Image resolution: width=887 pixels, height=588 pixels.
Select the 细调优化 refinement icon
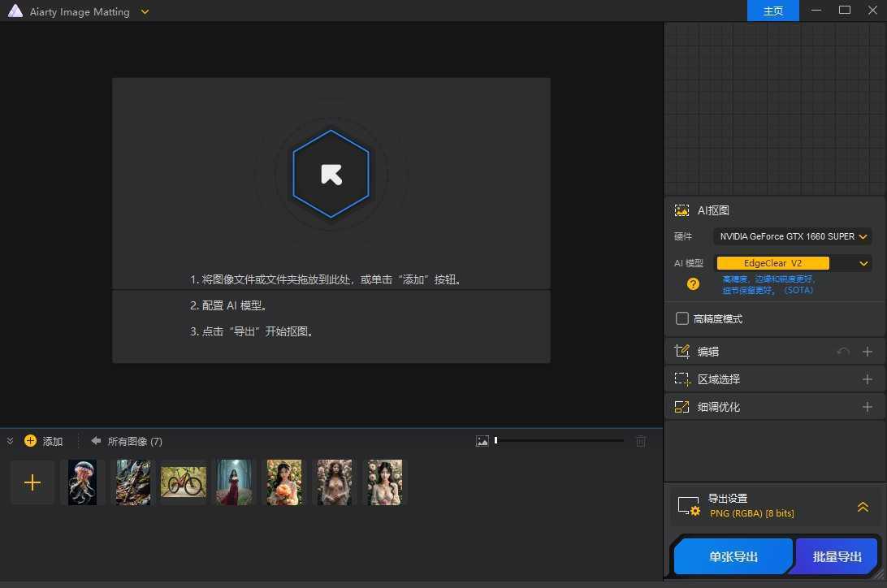(x=682, y=406)
